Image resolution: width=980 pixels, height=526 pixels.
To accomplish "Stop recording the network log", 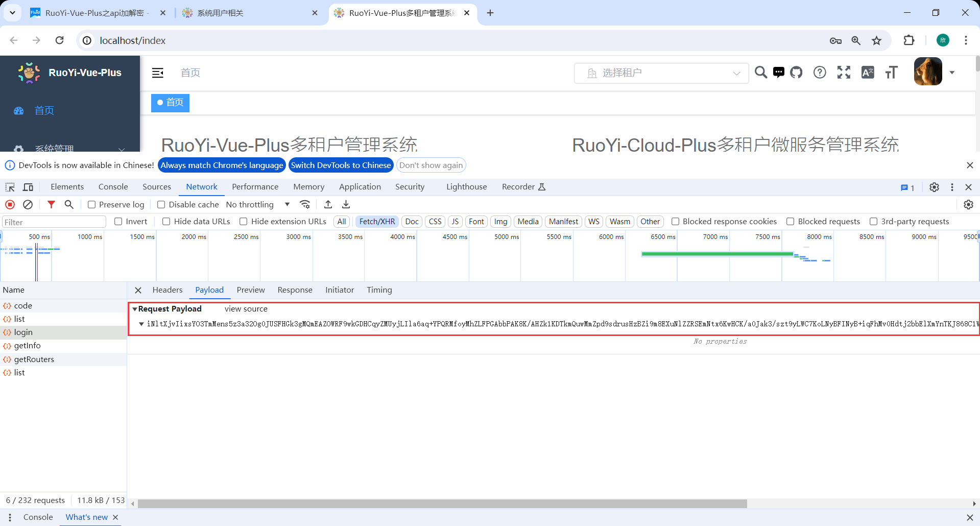I will [x=10, y=204].
